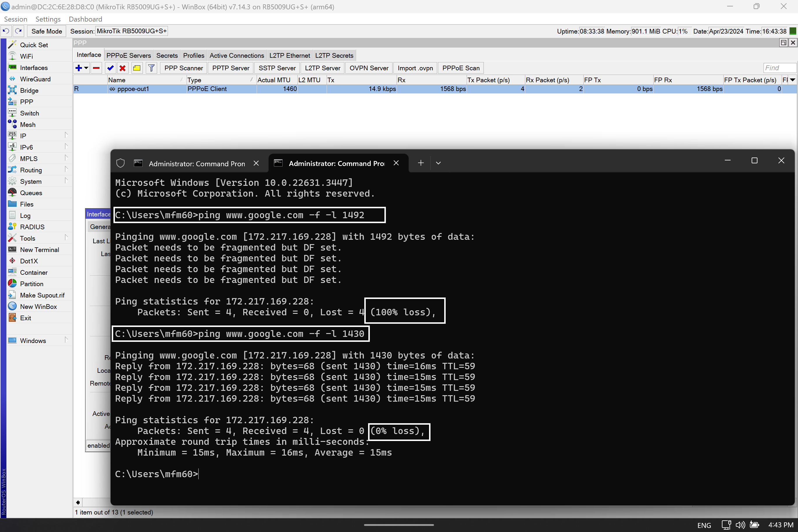Viewport: 798px width, 532px height.
Task: Click the Undo arrow icon
Action: tap(6, 31)
